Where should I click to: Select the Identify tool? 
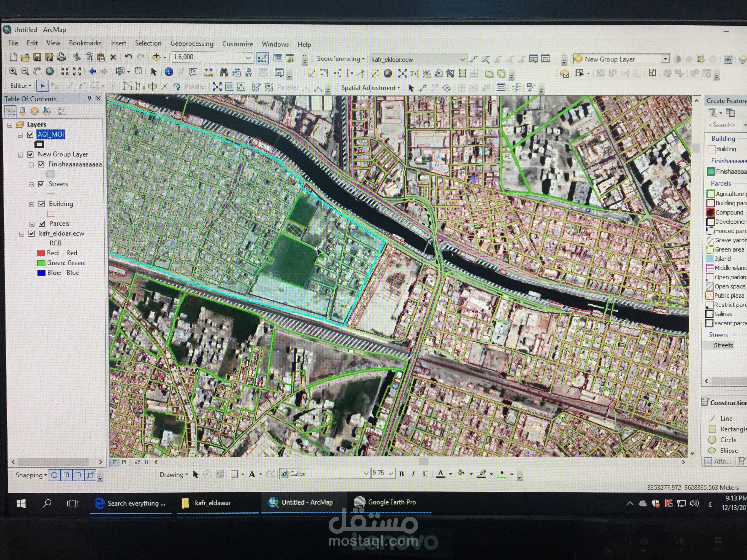point(168,72)
